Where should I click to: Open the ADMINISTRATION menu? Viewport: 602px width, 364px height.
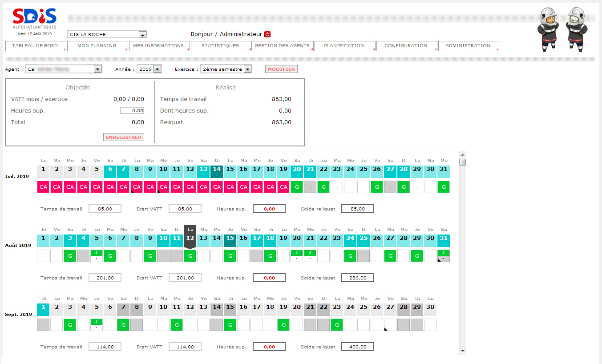469,46
